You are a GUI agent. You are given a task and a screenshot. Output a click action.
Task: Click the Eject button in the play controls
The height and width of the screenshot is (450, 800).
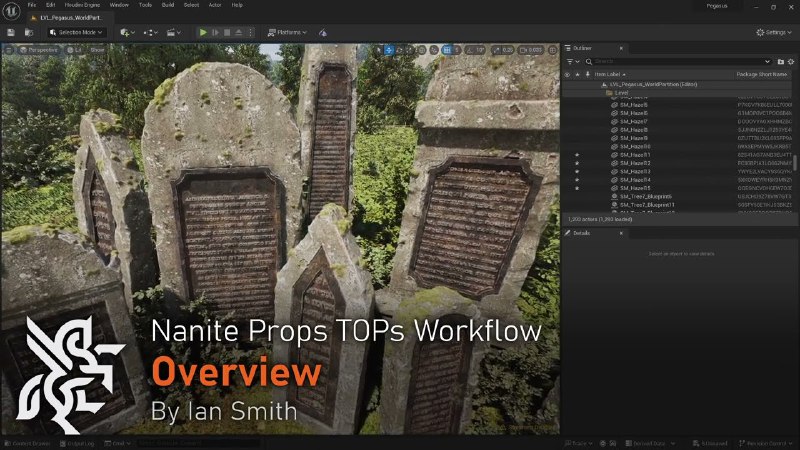[238, 33]
